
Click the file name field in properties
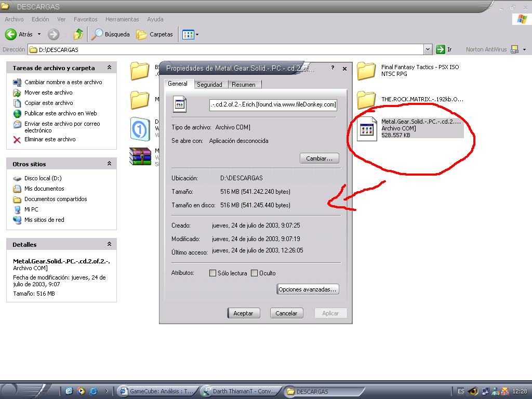coord(273,104)
